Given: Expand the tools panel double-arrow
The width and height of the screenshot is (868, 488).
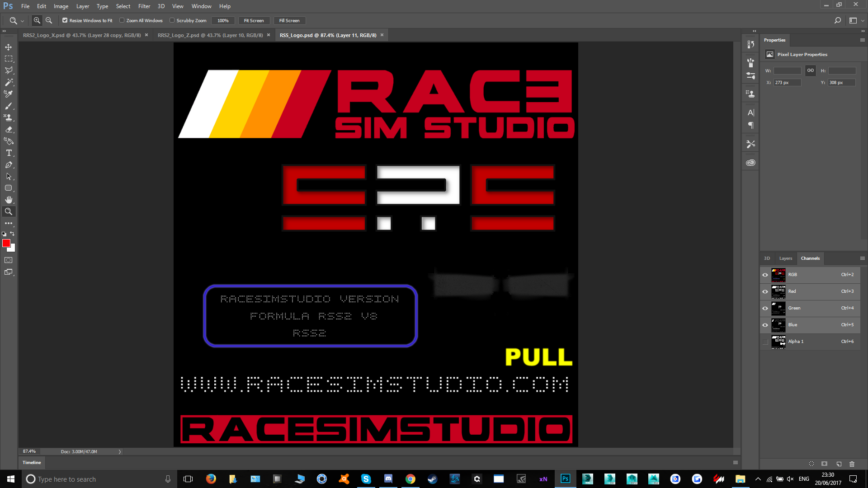Looking at the screenshot, I should pyautogui.click(x=4, y=31).
